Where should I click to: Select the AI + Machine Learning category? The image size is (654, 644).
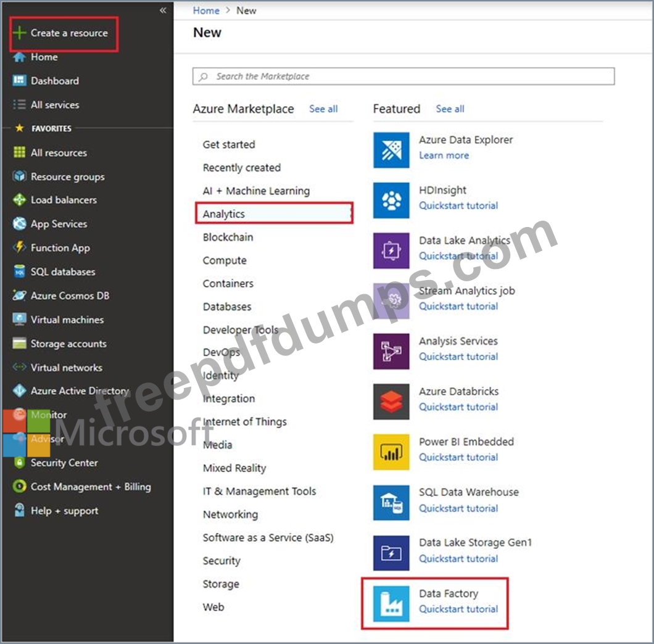[x=256, y=191]
